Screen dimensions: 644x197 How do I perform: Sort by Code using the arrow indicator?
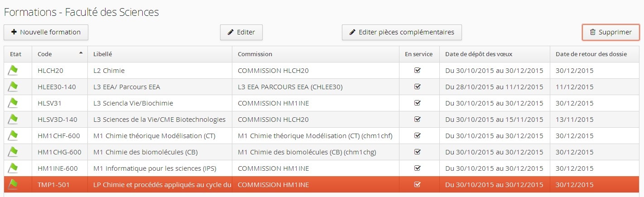coord(81,53)
